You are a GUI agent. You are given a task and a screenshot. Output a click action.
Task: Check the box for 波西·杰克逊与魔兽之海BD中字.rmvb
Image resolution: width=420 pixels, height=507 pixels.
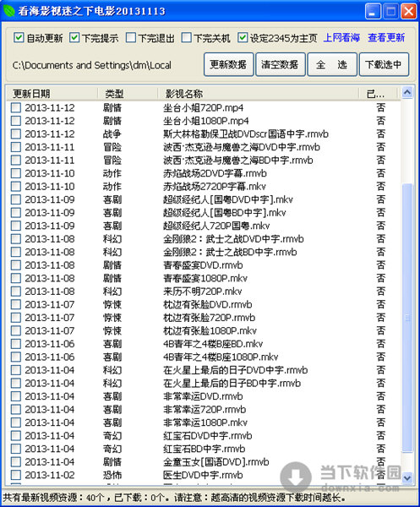pyautogui.click(x=16, y=160)
